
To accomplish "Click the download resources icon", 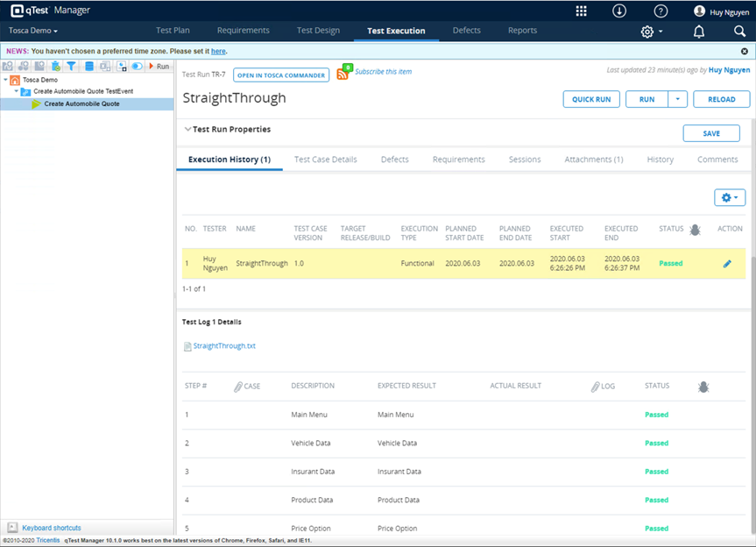I will coord(619,11).
